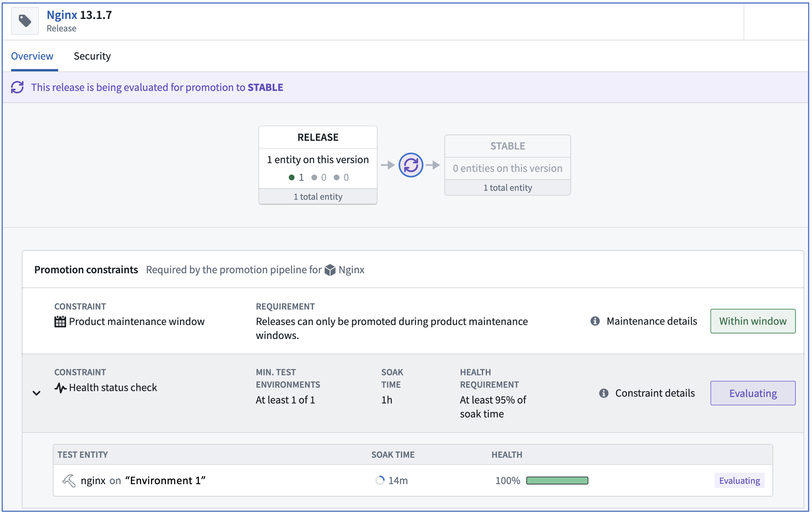Click the "0 entities on this version" text

point(508,168)
